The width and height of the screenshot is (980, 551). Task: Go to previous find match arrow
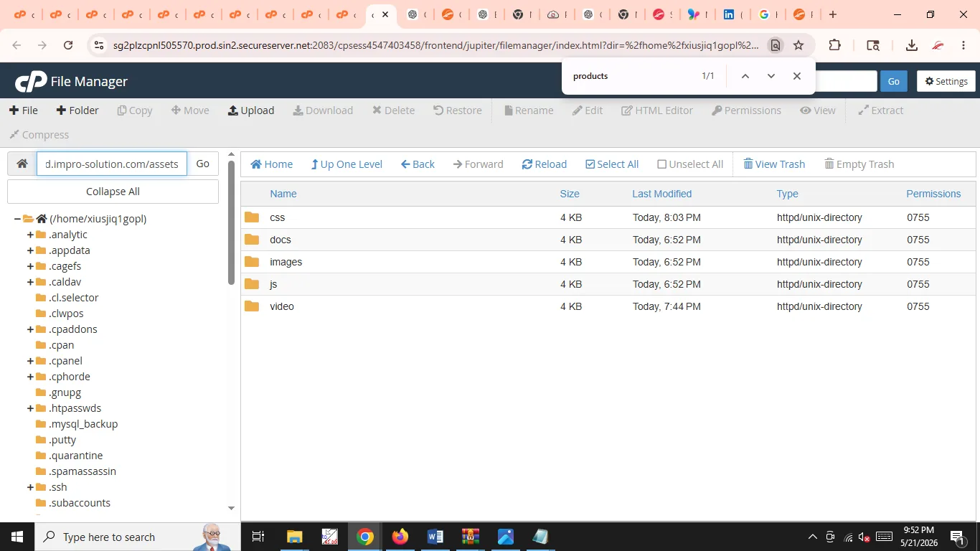(745, 76)
